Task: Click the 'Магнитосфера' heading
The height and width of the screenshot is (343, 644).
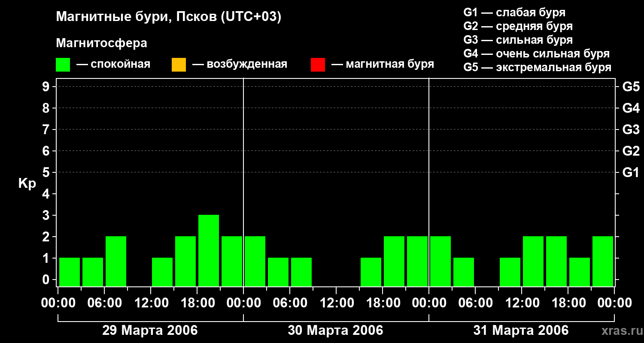Action: (102, 43)
